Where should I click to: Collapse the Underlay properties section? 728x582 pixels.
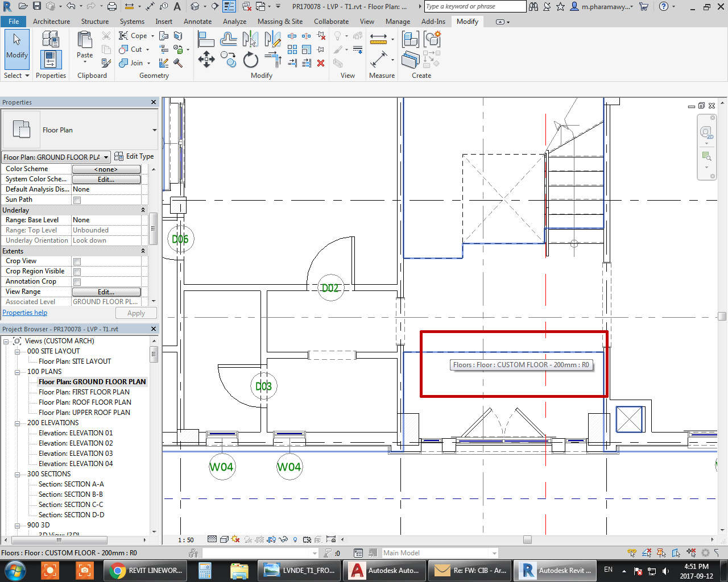tap(143, 210)
